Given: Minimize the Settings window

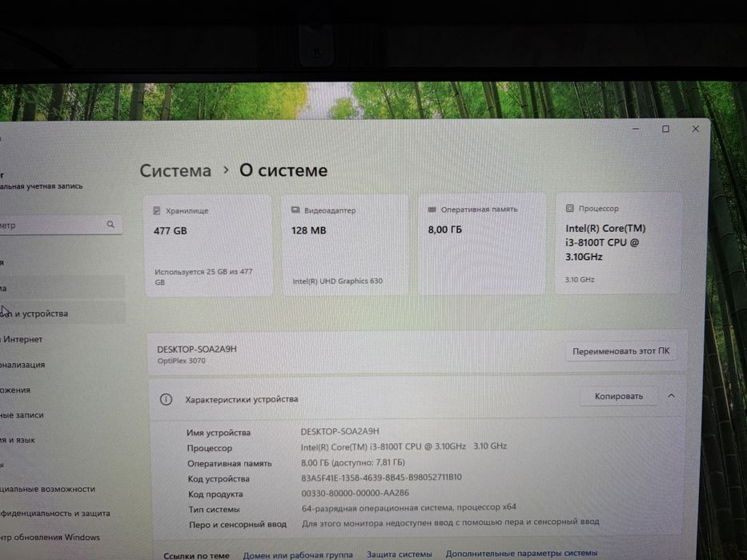Looking at the screenshot, I should (x=636, y=129).
